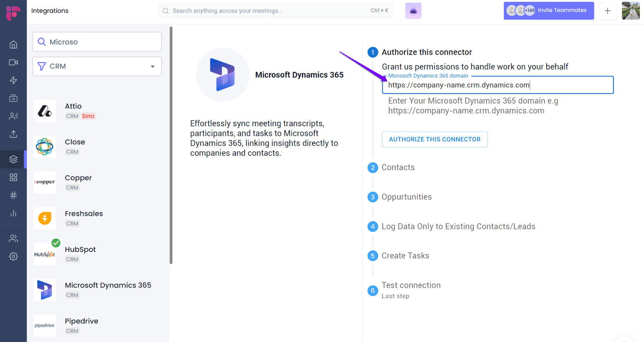Click the Fireflies logo in the sidebar
This screenshot has width=644, height=342.
pos(13,13)
